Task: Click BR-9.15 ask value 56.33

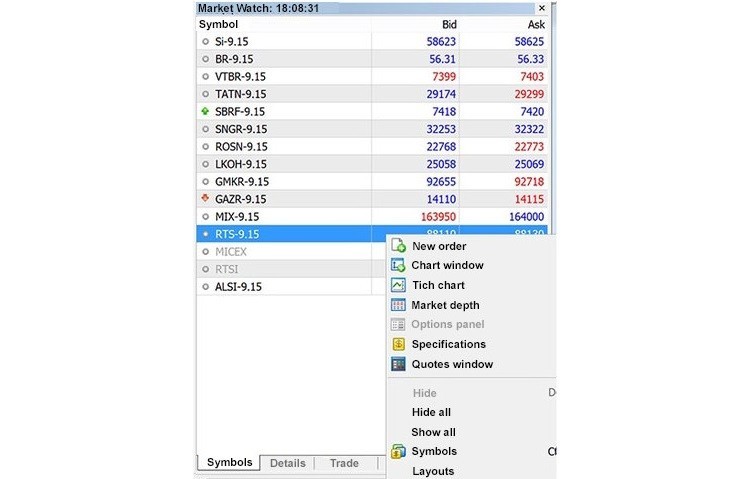Action: tap(530, 59)
